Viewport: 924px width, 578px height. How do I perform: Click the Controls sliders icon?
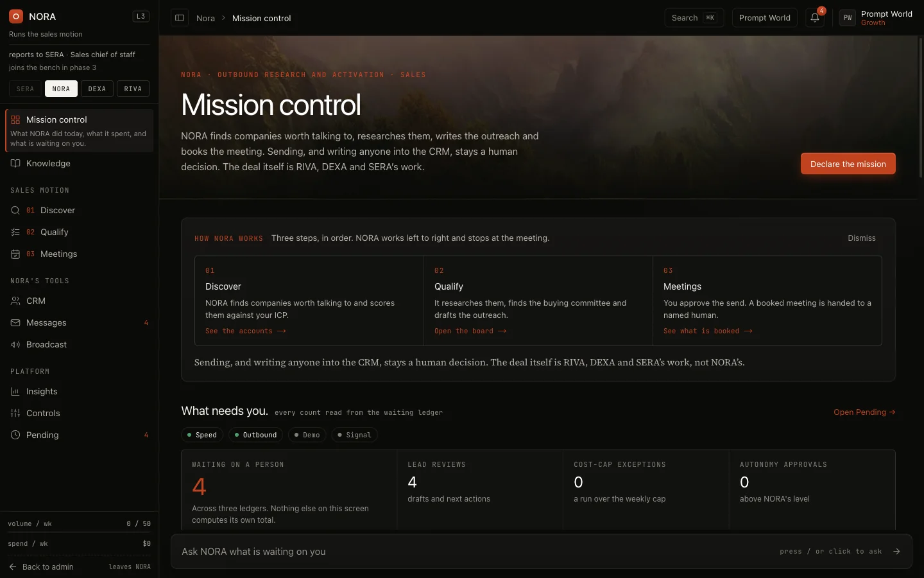15,413
